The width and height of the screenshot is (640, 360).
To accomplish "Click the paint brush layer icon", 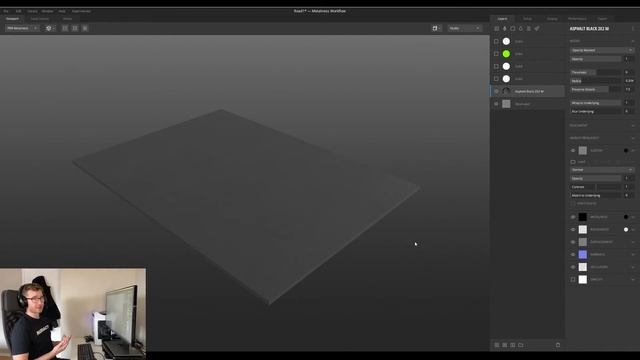I will 504,29.
